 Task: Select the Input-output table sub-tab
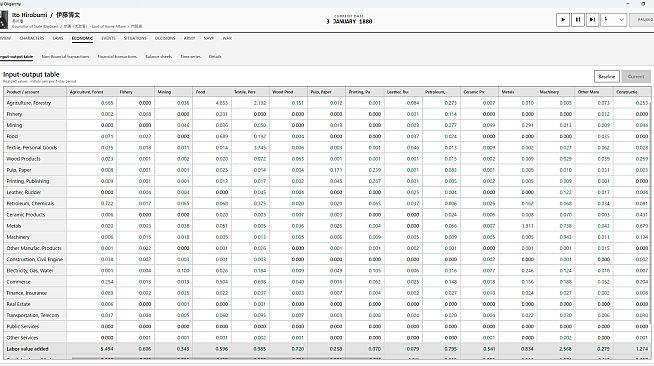tap(16, 57)
